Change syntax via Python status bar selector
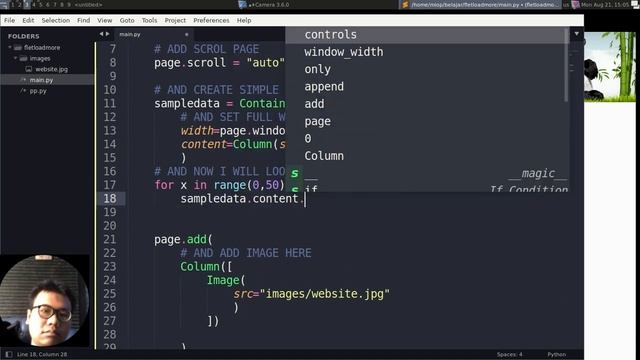This screenshot has height=360, width=640. click(556, 354)
